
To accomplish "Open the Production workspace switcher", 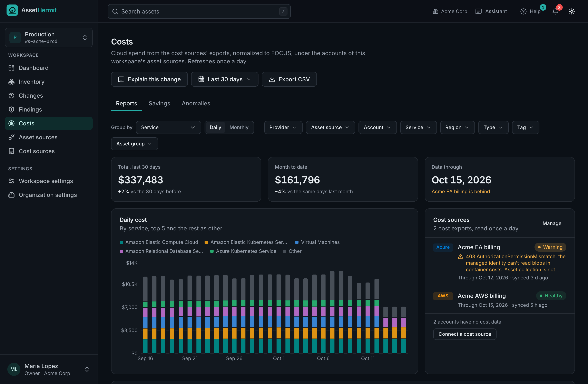I will (49, 38).
